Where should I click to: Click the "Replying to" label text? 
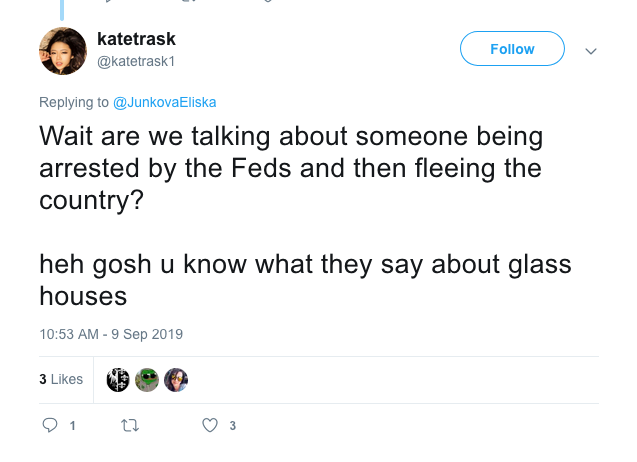(74, 102)
